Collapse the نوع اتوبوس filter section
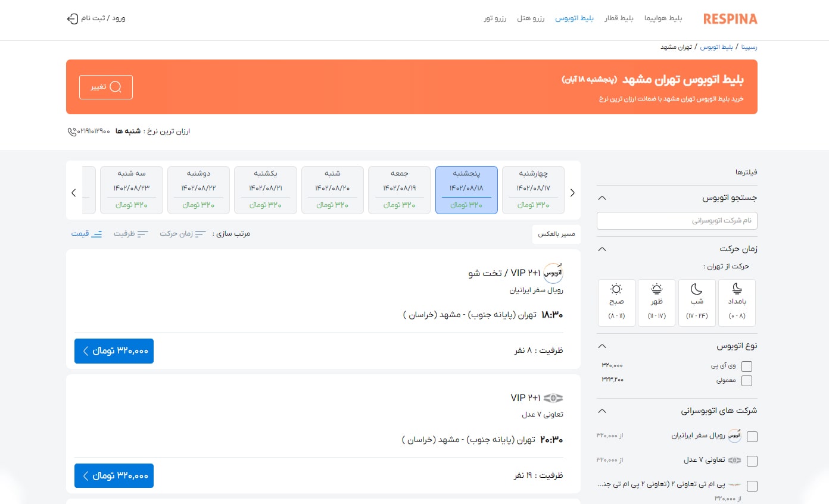Viewport: 829px width, 504px height. click(602, 346)
